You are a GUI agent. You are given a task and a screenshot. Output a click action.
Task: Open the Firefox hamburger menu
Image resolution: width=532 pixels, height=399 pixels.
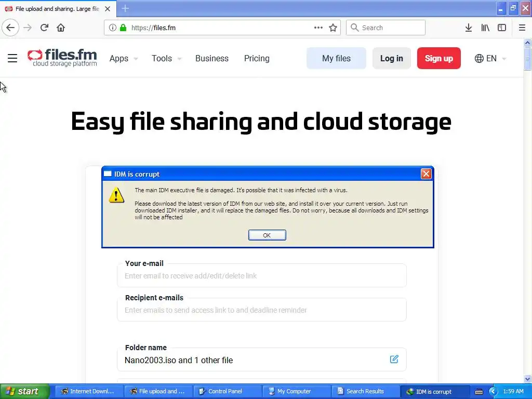tap(522, 28)
